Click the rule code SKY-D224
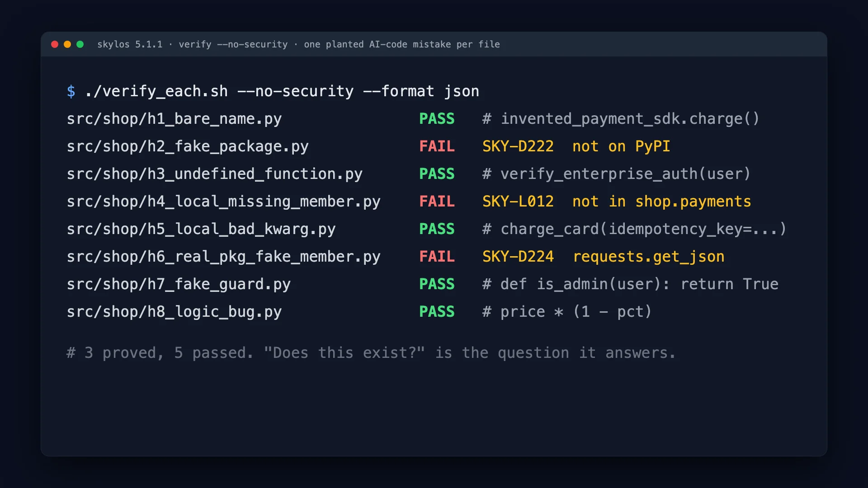 pyautogui.click(x=518, y=257)
